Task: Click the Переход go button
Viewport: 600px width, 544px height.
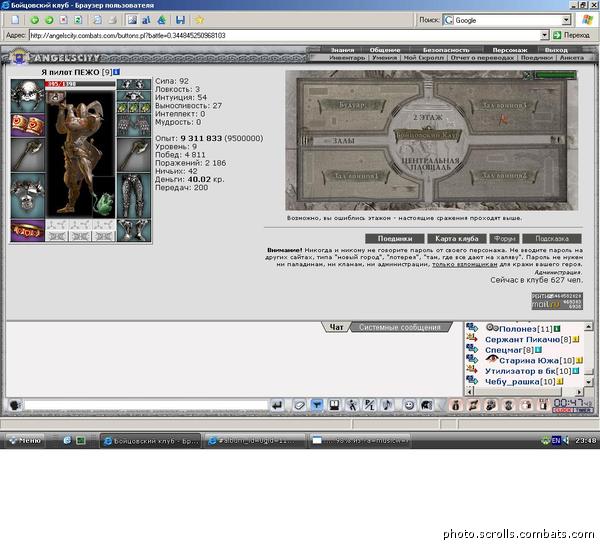Action: point(572,35)
